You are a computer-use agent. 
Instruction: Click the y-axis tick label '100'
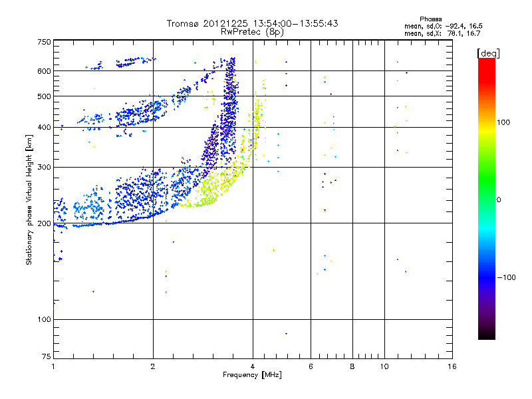(45, 320)
